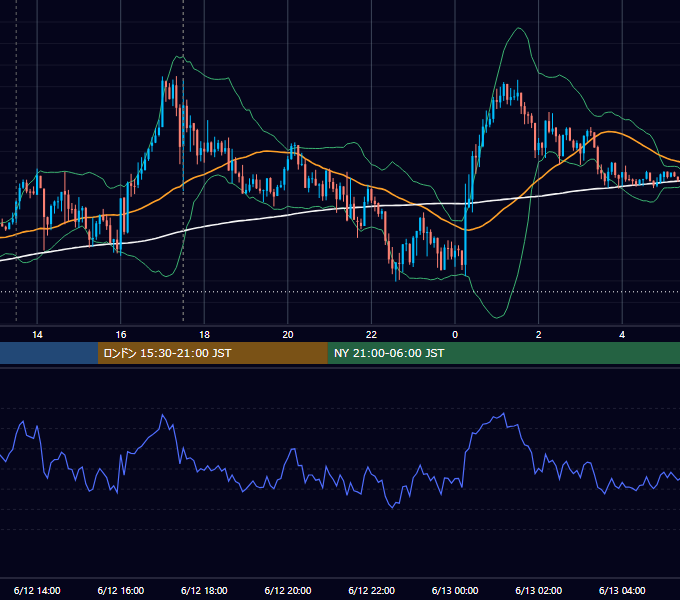Click the blue session bar before ロンドン

[x=49, y=353]
